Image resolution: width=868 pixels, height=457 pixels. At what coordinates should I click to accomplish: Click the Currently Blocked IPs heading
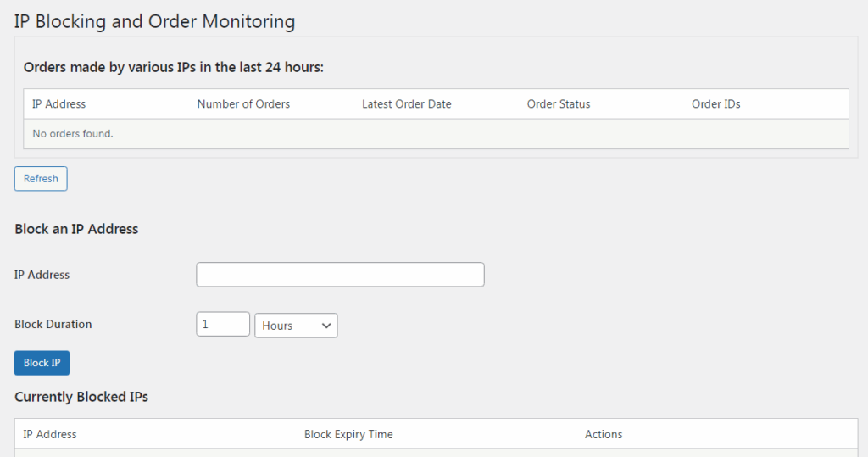click(81, 397)
